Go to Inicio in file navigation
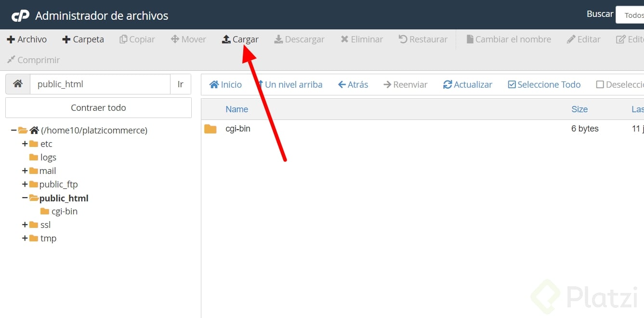Viewport: 644px width, 318px height. (225, 85)
